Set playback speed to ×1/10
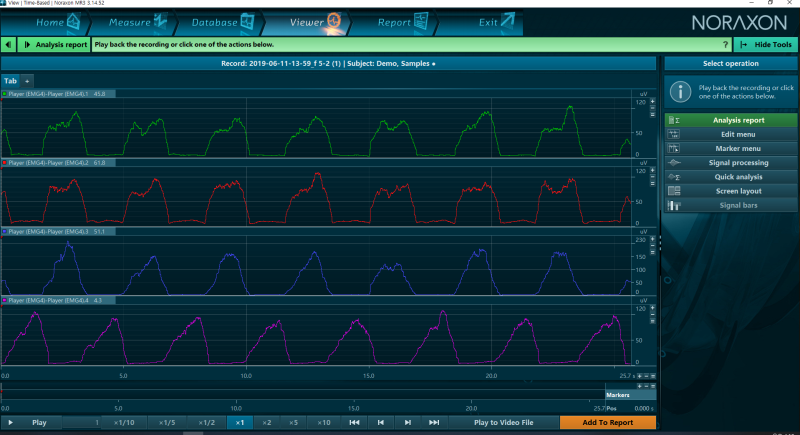The width and height of the screenshot is (800, 435). click(x=124, y=423)
